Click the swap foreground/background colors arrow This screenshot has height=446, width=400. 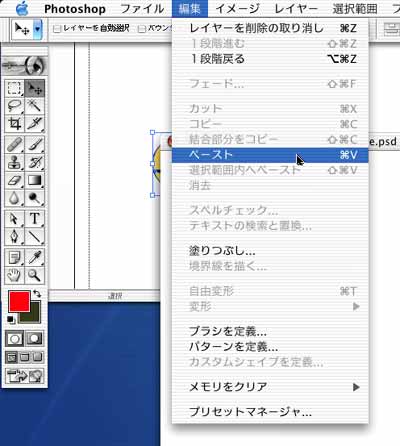coord(37,294)
